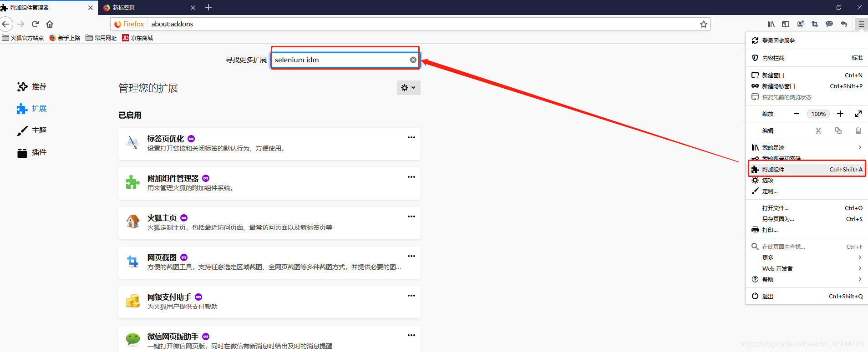Click the recommended badge beside 火狐主页
The width and height of the screenshot is (868, 352).
(x=184, y=218)
